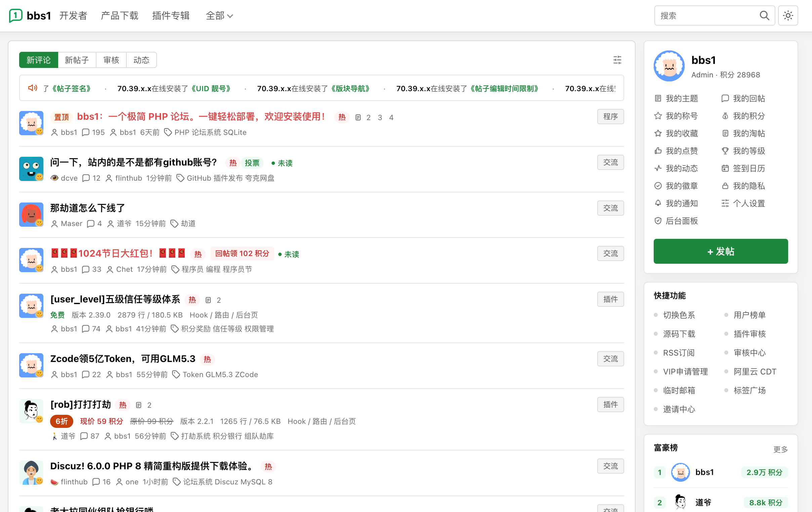Open 标签广场 in 快捷功能
This screenshot has width=812, height=512.
pyautogui.click(x=749, y=391)
